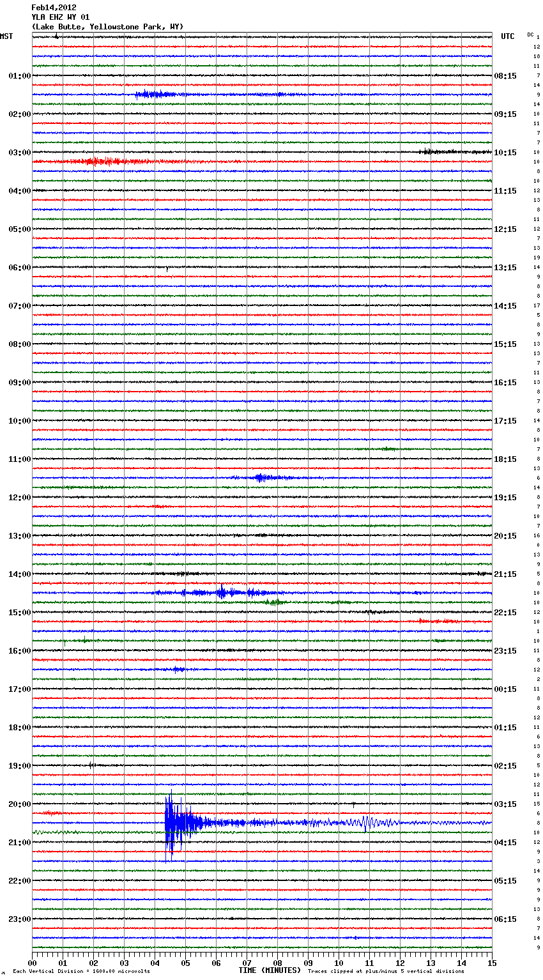Click the 00:15 UTC time label
Screen dimensions: 543x980
pyautogui.click(x=505, y=689)
